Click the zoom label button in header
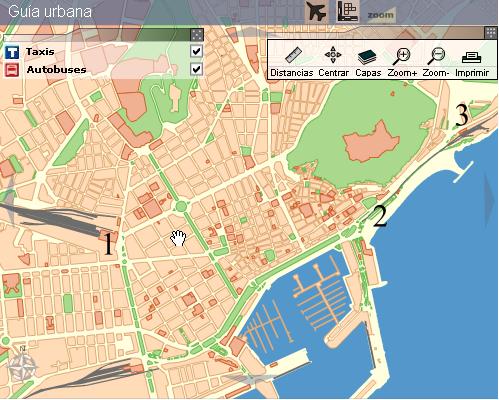 tap(381, 15)
